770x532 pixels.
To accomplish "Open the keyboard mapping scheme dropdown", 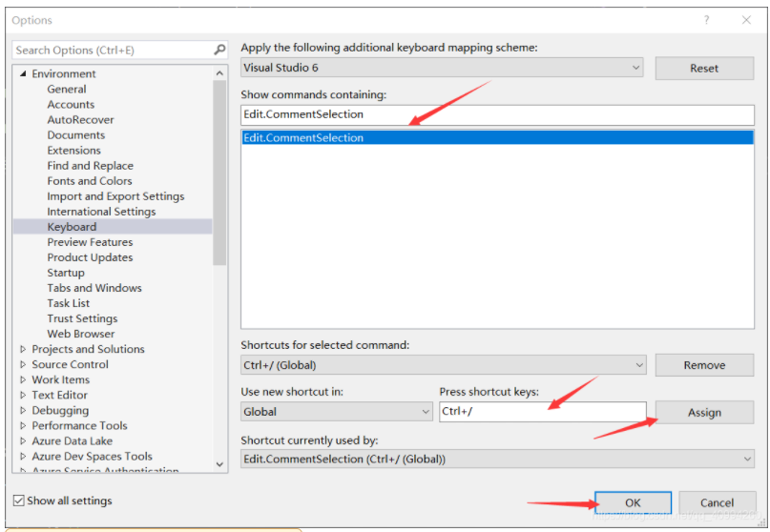I will click(x=636, y=68).
